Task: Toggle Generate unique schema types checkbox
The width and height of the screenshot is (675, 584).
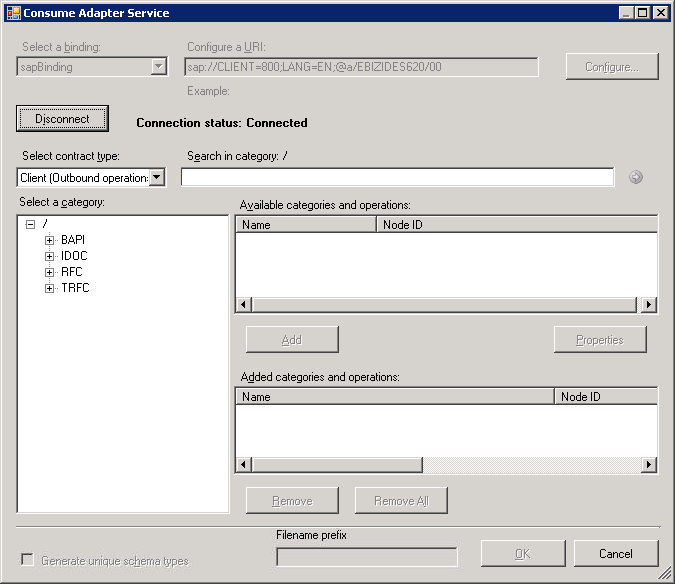Action: [x=28, y=559]
